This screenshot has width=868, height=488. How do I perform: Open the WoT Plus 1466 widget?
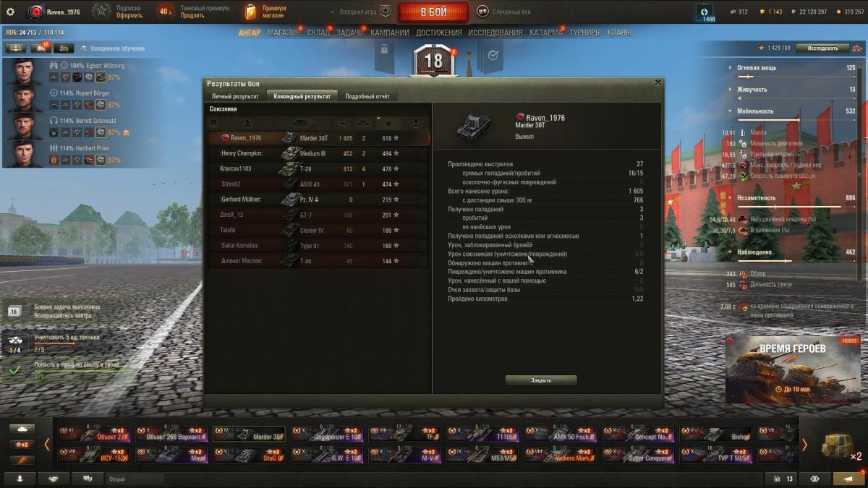[x=705, y=13]
